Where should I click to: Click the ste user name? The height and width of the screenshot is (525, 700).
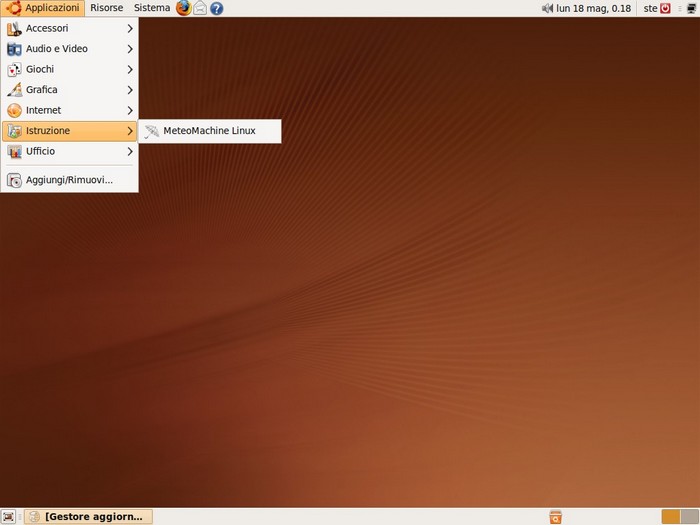pos(650,8)
